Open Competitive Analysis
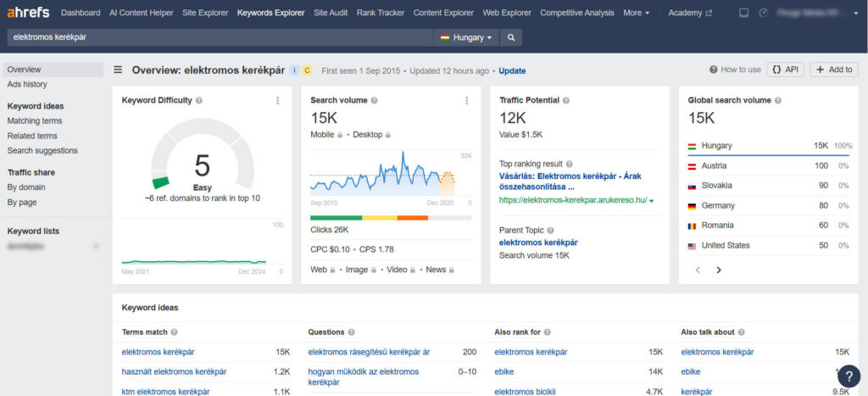 (577, 13)
